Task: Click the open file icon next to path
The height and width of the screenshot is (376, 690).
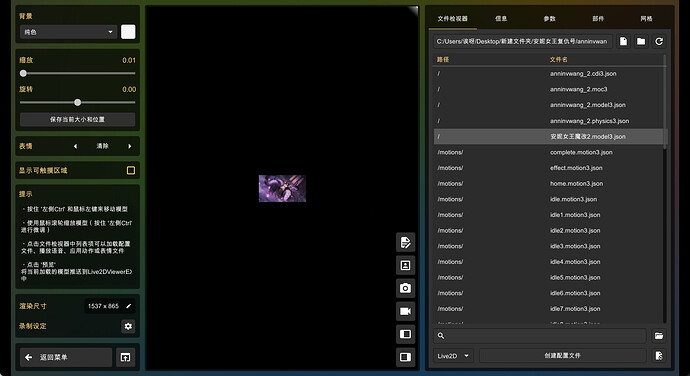Action: pyautogui.click(x=624, y=41)
